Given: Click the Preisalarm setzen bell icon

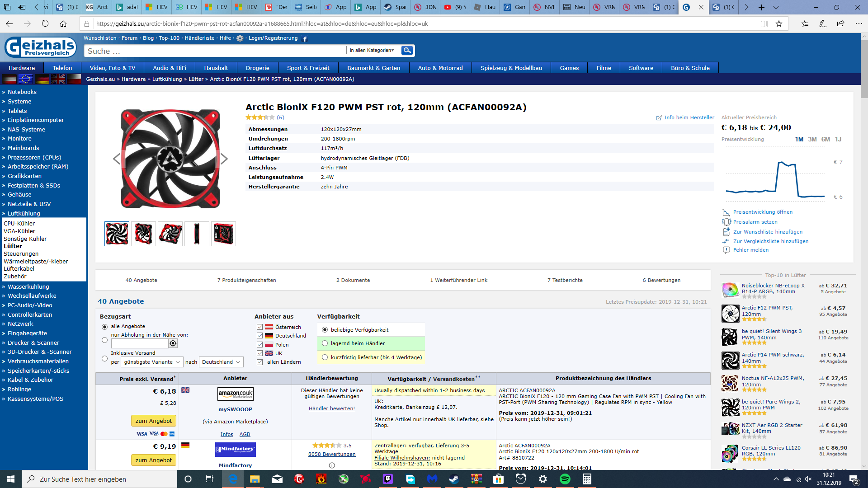Looking at the screenshot, I should (726, 222).
